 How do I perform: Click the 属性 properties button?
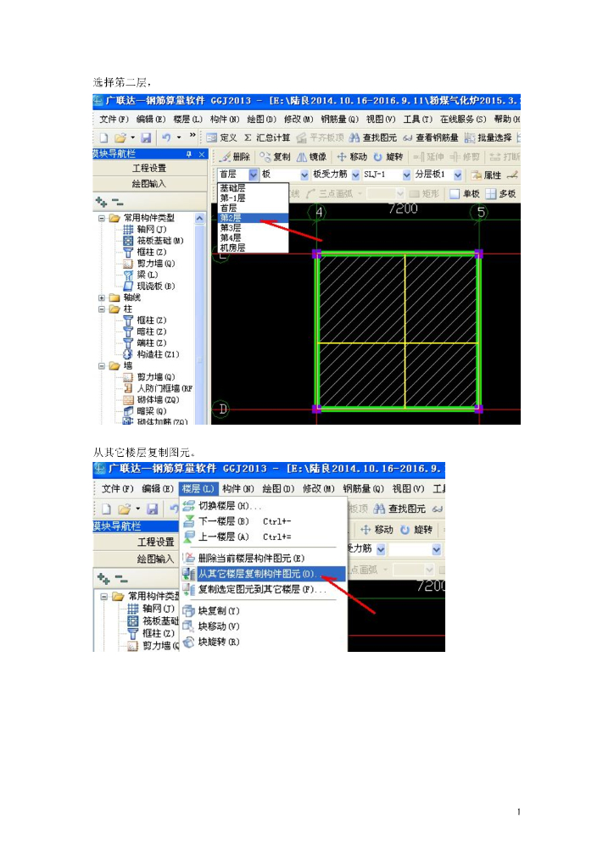[486, 175]
